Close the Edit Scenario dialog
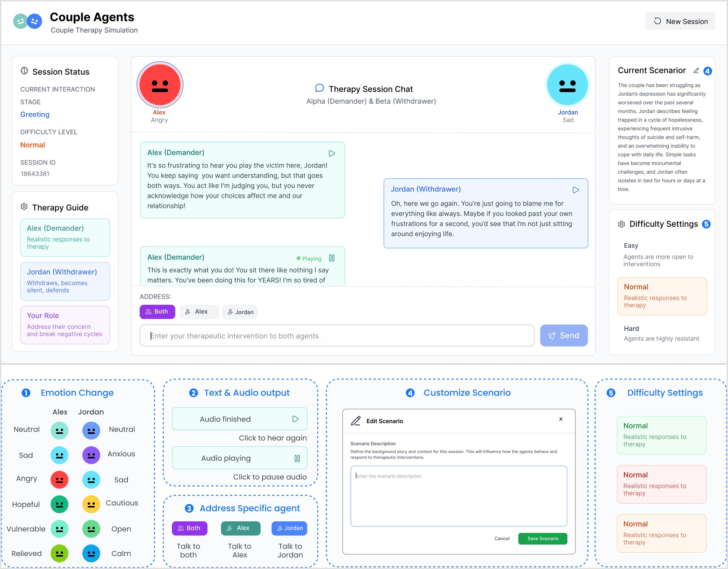This screenshot has height=569, width=728. tap(560, 419)
